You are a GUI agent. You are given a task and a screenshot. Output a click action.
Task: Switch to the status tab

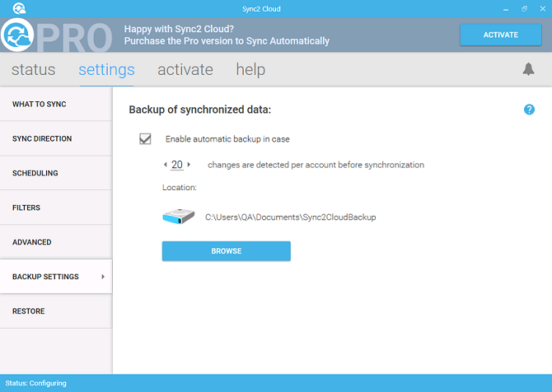(34, 70)
